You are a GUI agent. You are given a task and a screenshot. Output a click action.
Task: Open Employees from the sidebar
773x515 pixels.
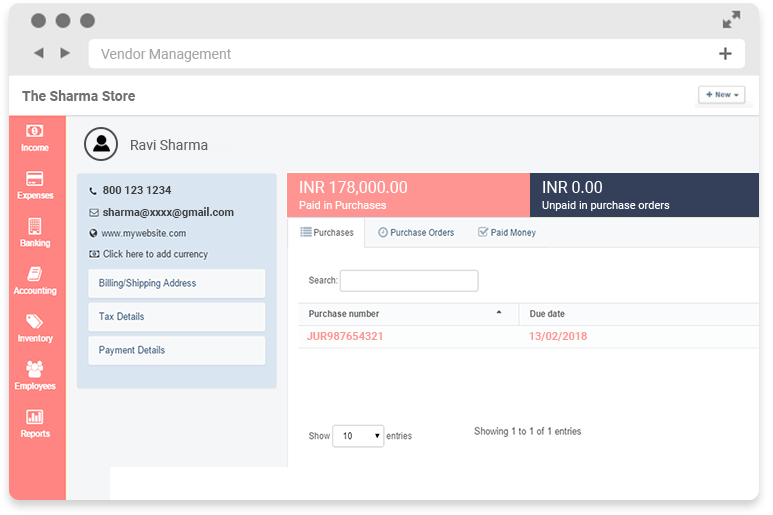(x=35, y=376)
